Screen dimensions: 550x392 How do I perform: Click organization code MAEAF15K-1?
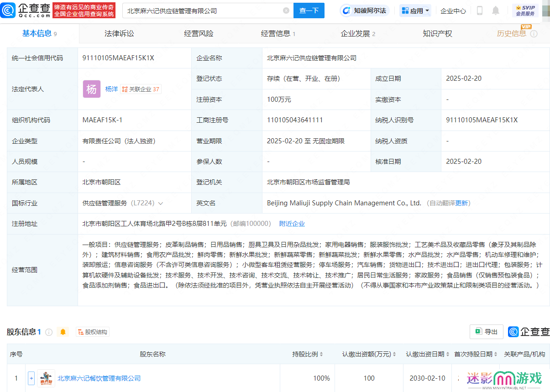tap(102, 120)
